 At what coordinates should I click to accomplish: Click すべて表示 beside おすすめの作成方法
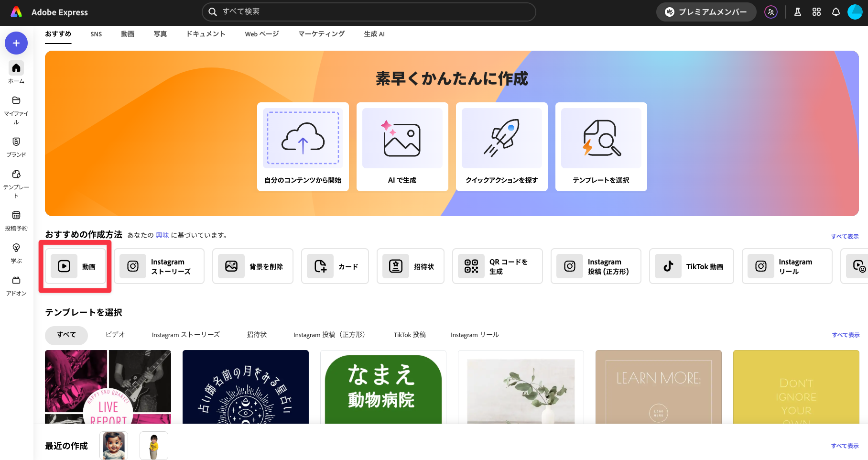point(845,236)
